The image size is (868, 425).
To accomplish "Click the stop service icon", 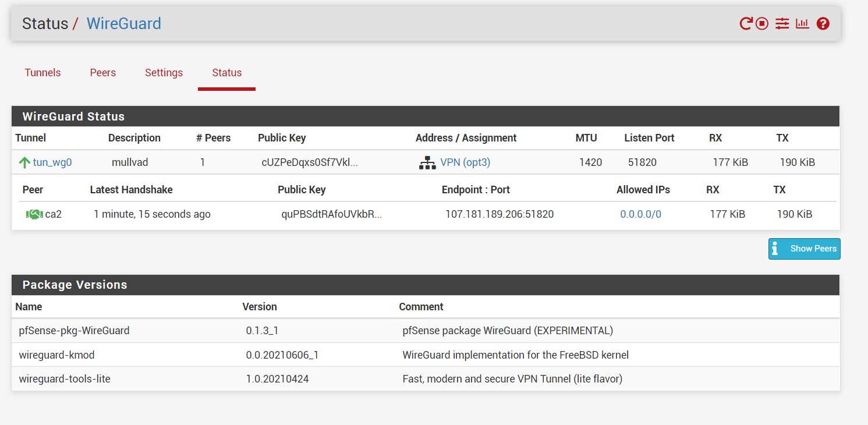I will click(762, 24).
